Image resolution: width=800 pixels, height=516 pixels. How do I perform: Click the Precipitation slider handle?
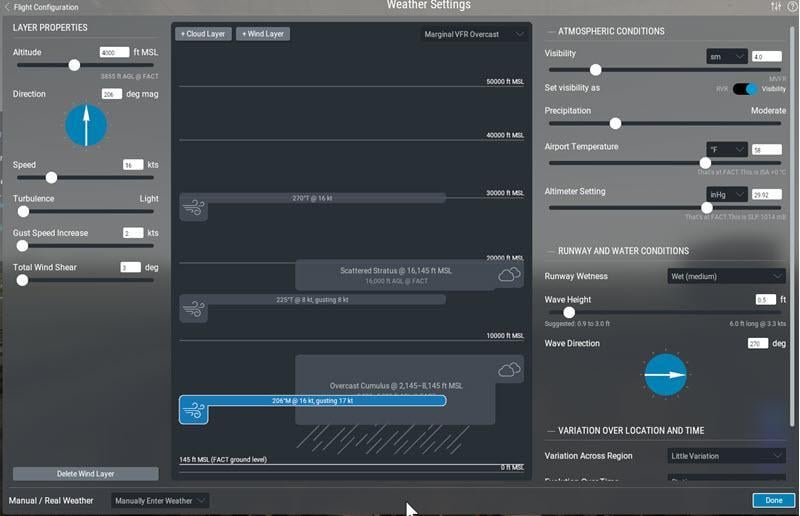click(x=616, y=124)
